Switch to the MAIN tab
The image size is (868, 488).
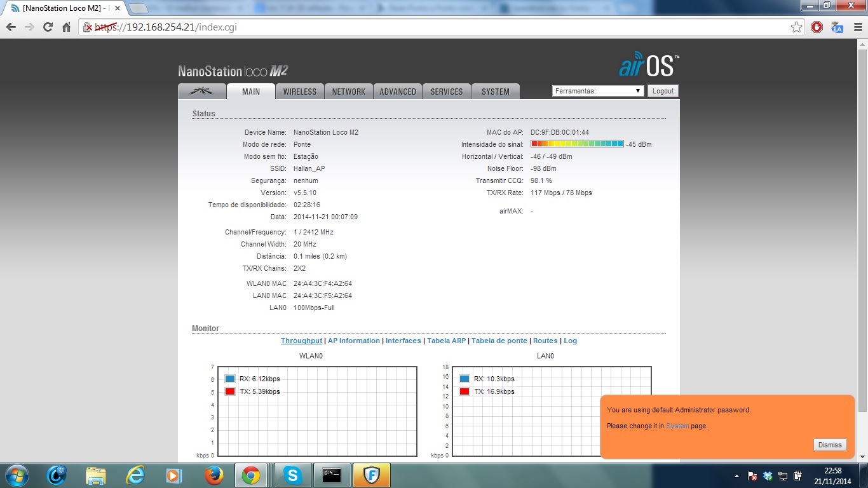251,91
